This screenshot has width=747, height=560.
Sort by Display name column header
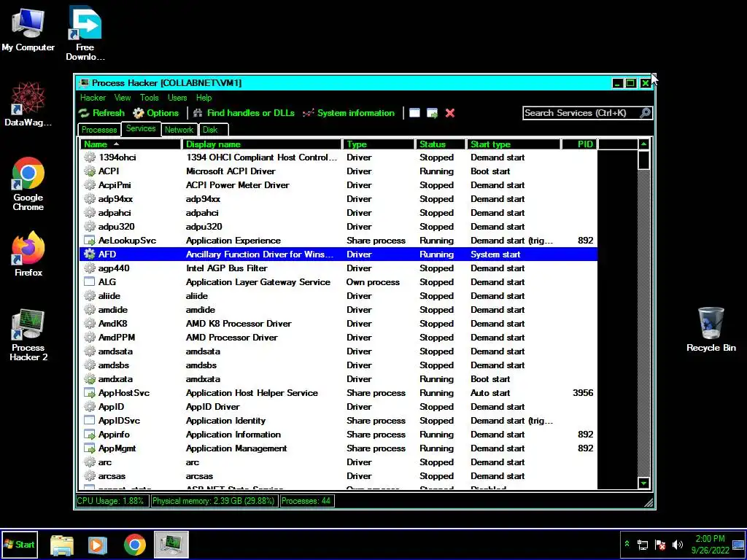click(x=262, y=144)
